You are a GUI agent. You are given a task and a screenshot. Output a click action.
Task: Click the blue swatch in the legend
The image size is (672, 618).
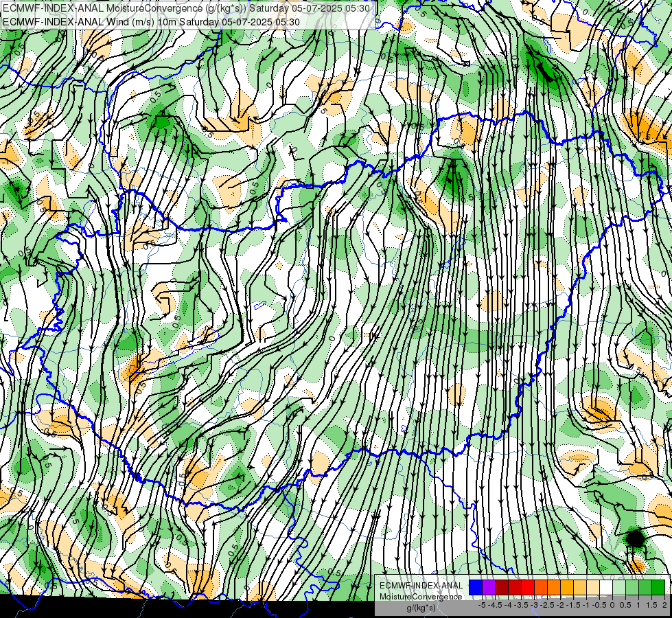coord(476,587)
